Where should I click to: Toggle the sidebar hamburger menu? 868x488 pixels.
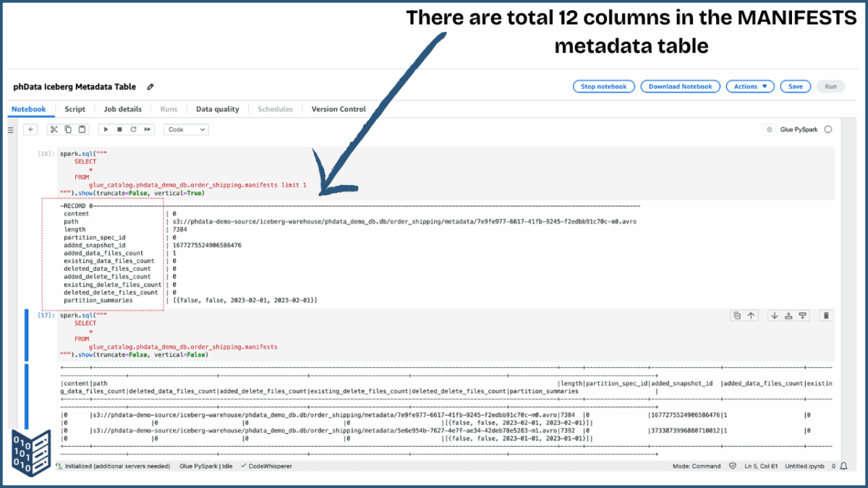tap(10, 129)
